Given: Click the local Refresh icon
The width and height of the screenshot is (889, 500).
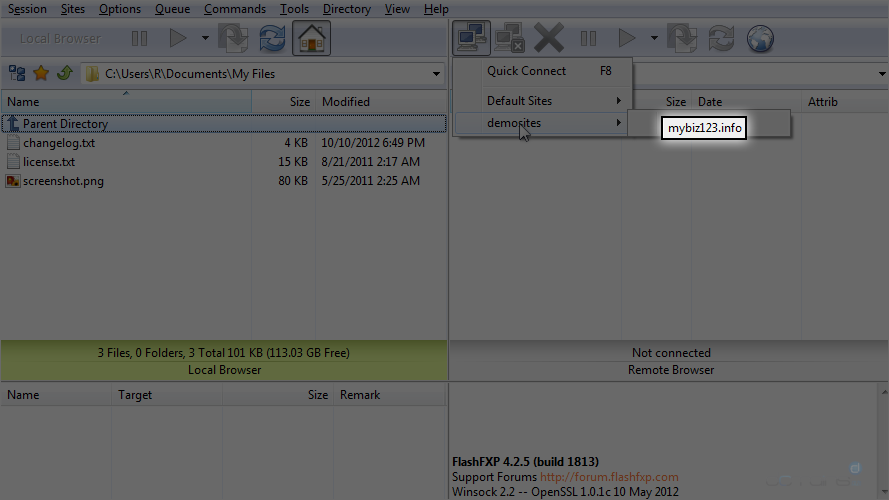Looking at the screenshot, I should [x=272, y=39].
